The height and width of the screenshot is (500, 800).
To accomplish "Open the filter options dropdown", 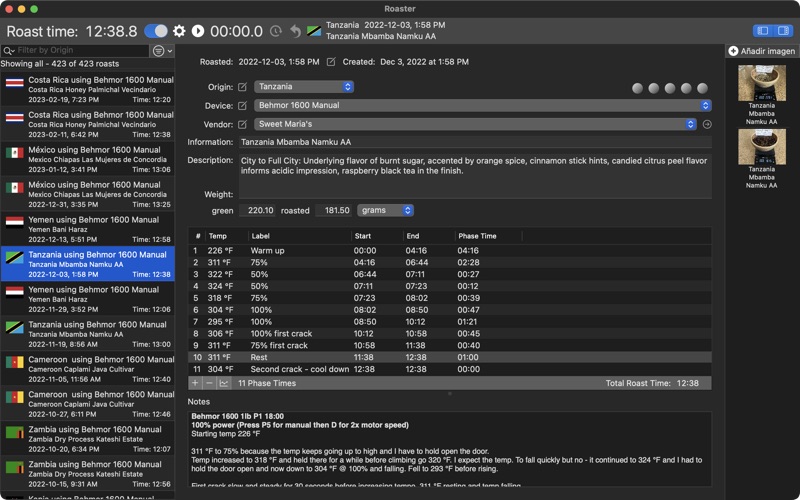I will 163,51.
